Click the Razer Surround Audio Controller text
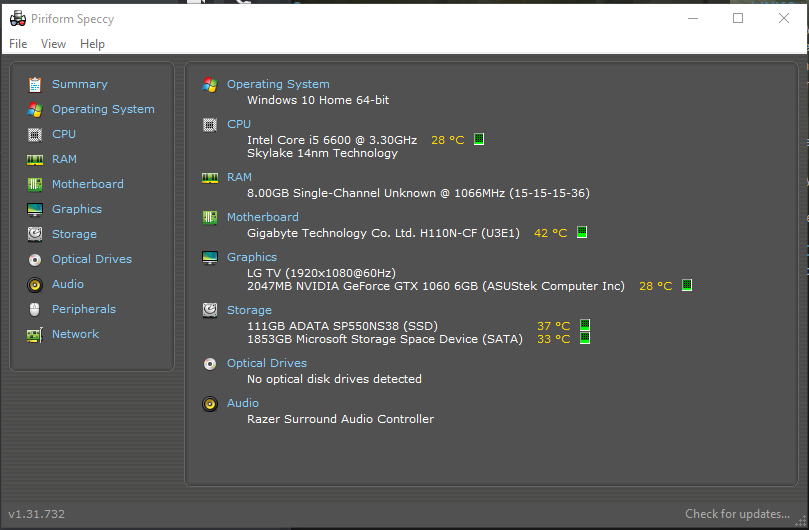Image resolution: width=809 pixels, height=530 pixels. tap(341, 419)
